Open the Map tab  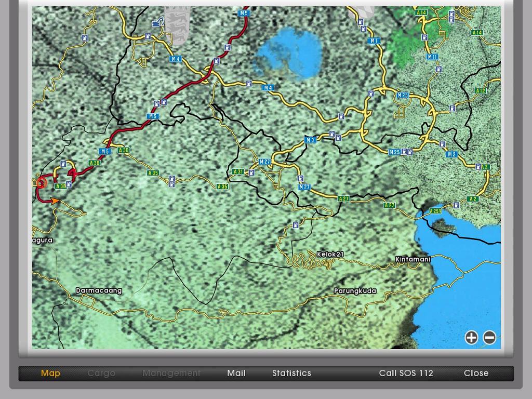pyautogui.click(x=50, y=373)
